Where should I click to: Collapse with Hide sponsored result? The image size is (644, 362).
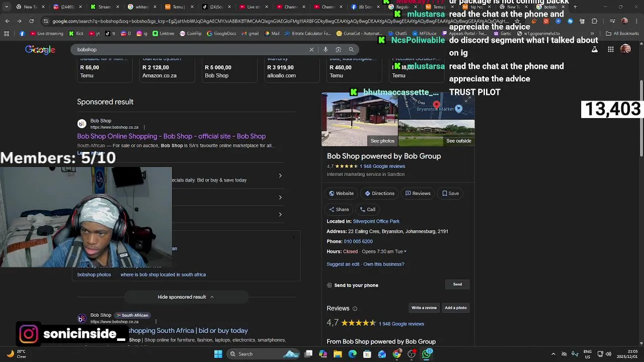(x=186, y=297)
